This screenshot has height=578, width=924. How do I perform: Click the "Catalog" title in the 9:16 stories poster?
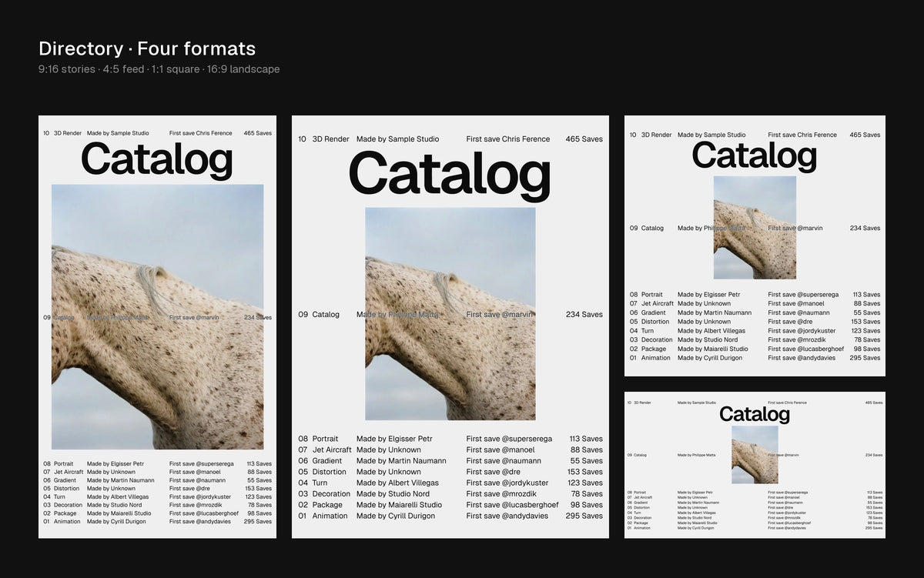(x=157, y=160)
